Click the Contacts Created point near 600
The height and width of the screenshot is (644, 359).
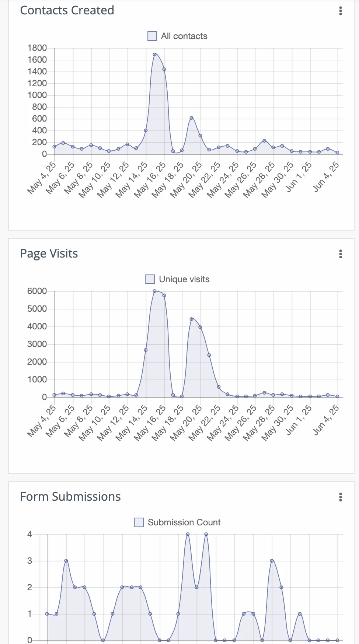(x=191, y=118)
